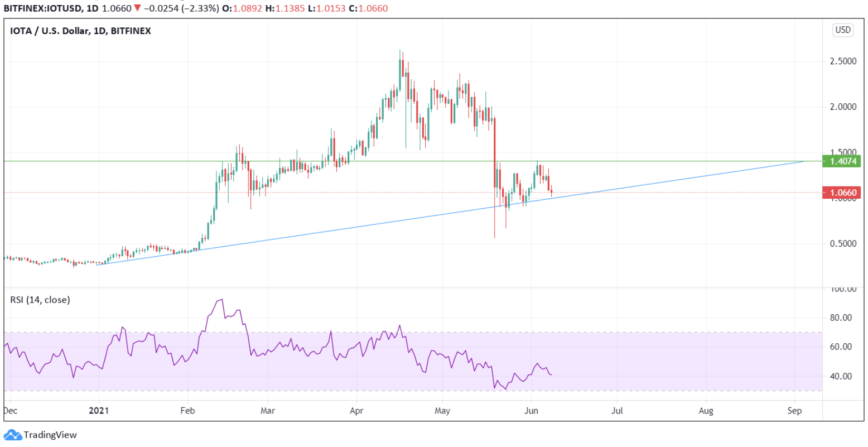Screen dimensions: 868x447
Task: Click the 1.5000 price axis label
Action: click(x=843, y=152)
